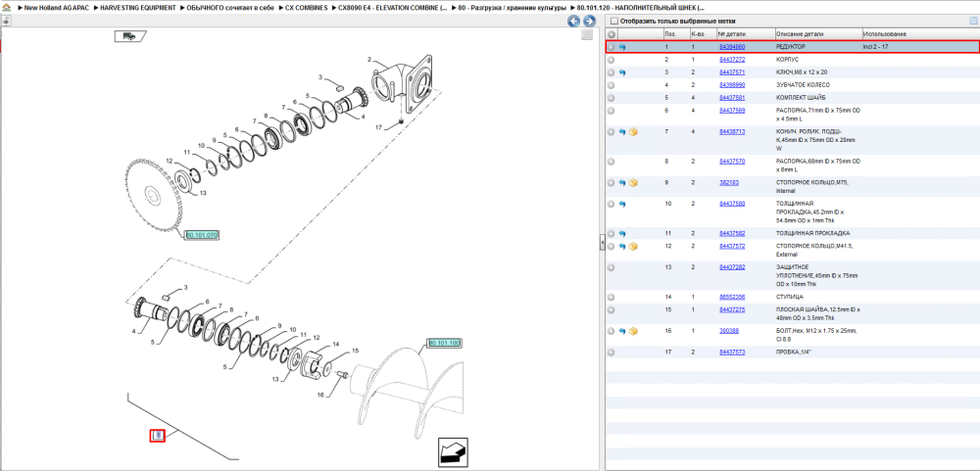980x471 pixels.
Task: Click the blue arrow icon in row 12
Action: click(x=622, y=247)
